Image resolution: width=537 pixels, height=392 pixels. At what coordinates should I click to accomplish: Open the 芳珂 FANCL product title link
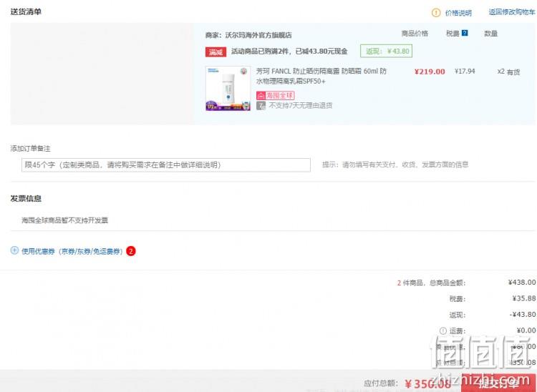click(321, 76)
